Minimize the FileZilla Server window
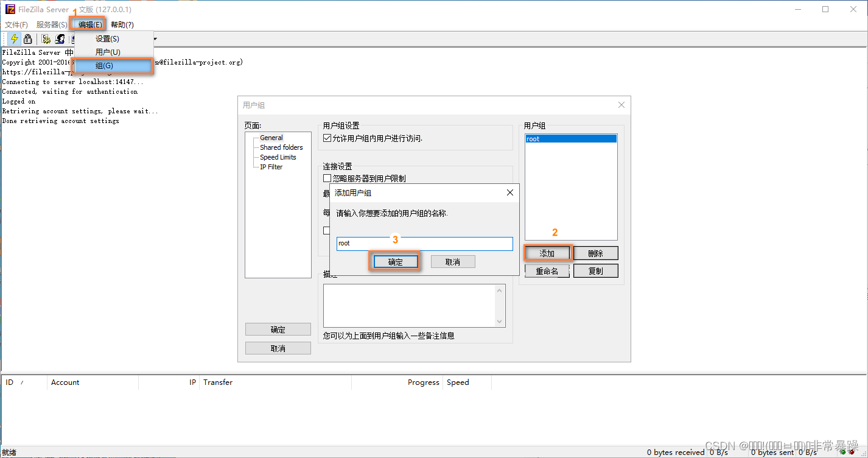868x458 pixels. click(x=797, y=9)
